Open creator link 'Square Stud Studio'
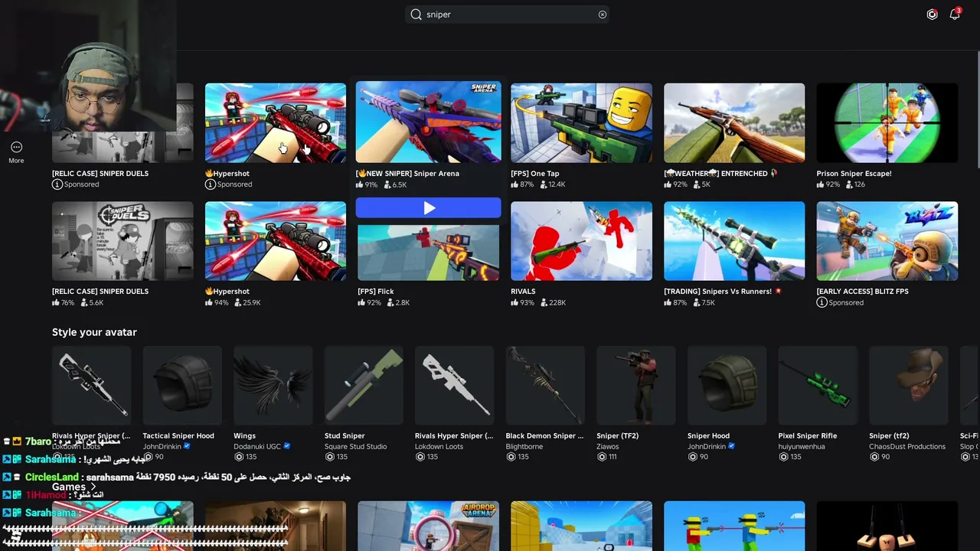 (x=355, y=446)
